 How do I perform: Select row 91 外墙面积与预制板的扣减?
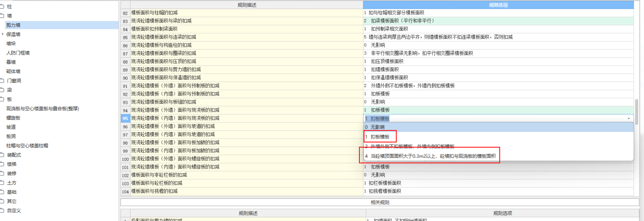click(247, 86)
